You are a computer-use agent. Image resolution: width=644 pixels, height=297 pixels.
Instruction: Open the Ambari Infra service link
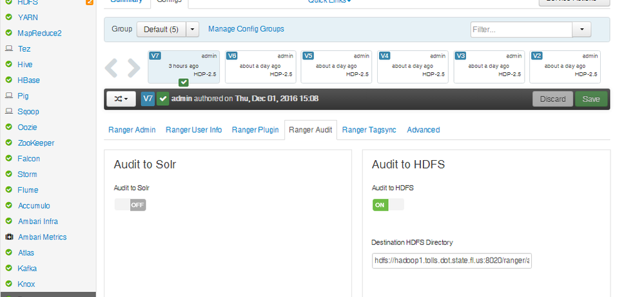(x=38, y=221)
